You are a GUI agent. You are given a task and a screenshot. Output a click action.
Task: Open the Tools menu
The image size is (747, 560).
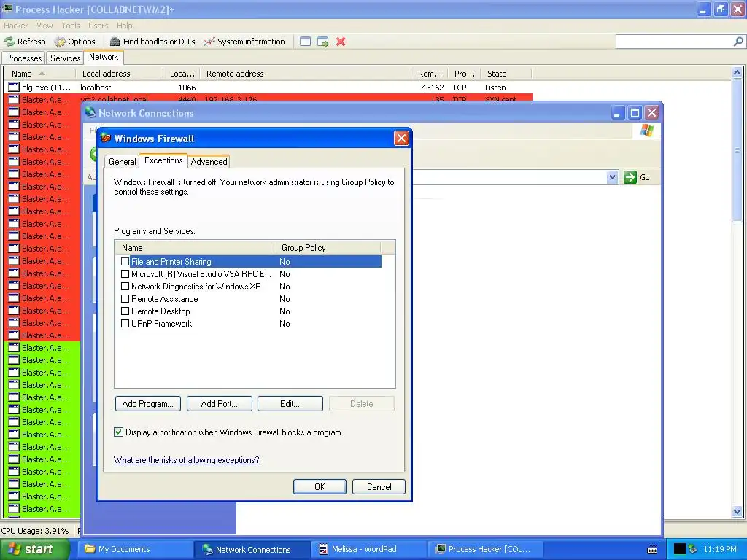click(71, 26)
